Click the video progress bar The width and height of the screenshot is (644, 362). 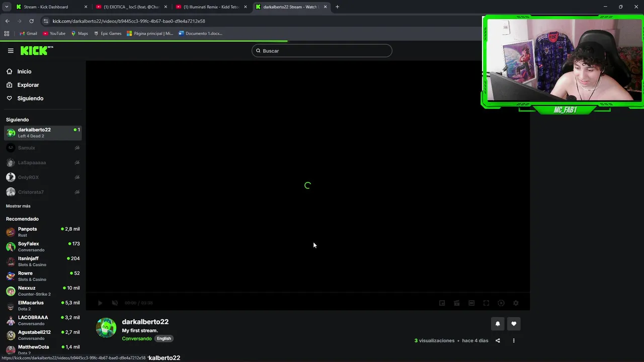pyautogui.click(x=307, y=293)
